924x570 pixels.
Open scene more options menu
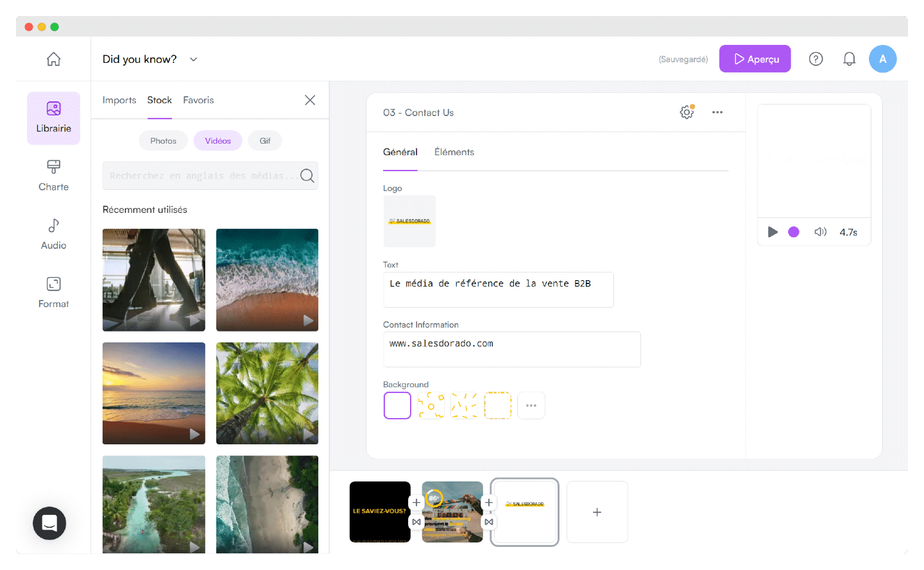pos(717,112)
